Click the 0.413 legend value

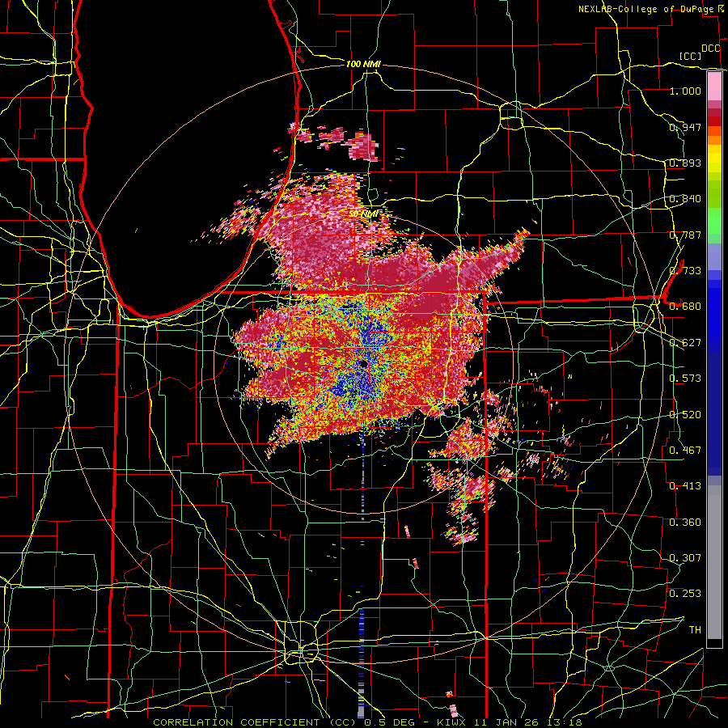click(x=685, y=485)
